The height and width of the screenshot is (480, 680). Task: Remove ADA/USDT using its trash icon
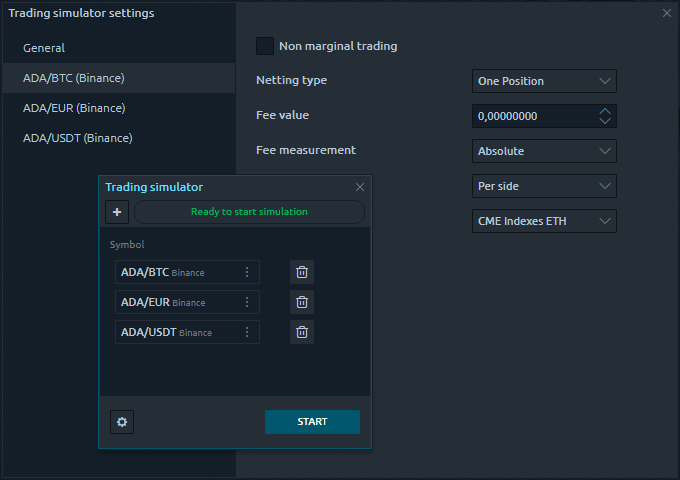pos(302,332)
